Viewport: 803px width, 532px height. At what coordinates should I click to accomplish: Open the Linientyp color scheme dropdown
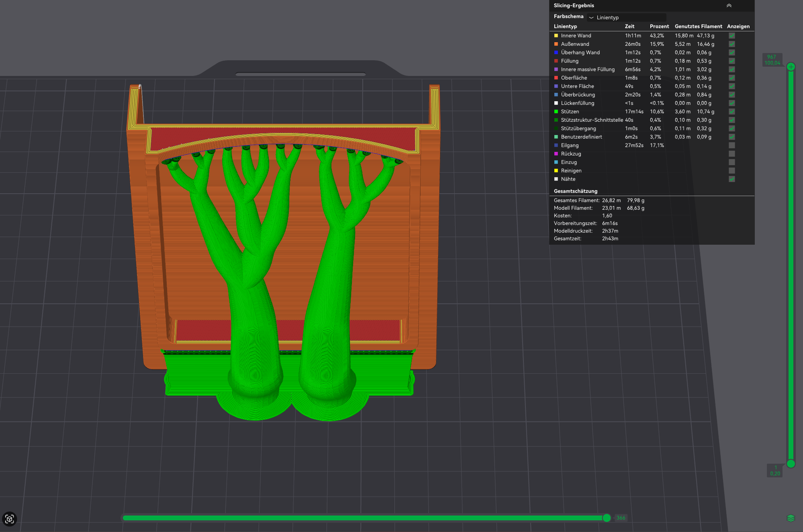pyautogui.click(x=626, y=17)
